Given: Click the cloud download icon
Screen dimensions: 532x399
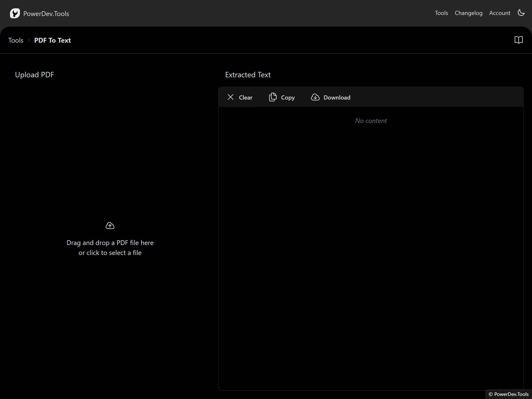Looking at the screenshot, I should (x=315, y=97).
